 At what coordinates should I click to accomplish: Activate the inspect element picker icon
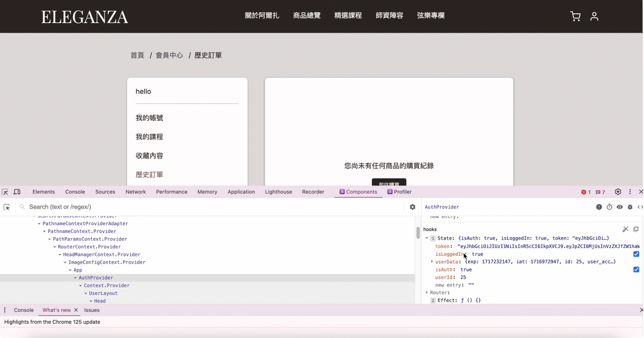coord(5,192)
